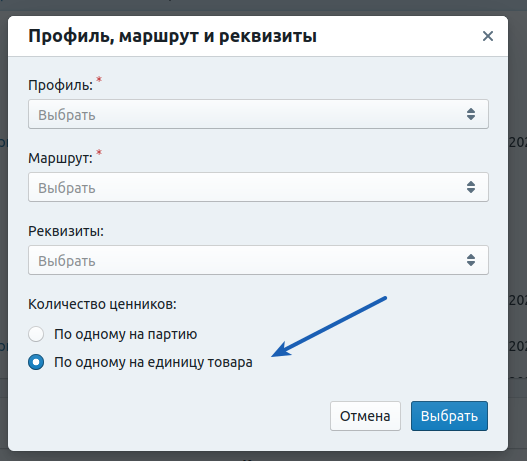This screenshot has height=461, width=527.
Task: Close the Профиль, маршрут и реквизиты dialog
Action: point(488,36)
